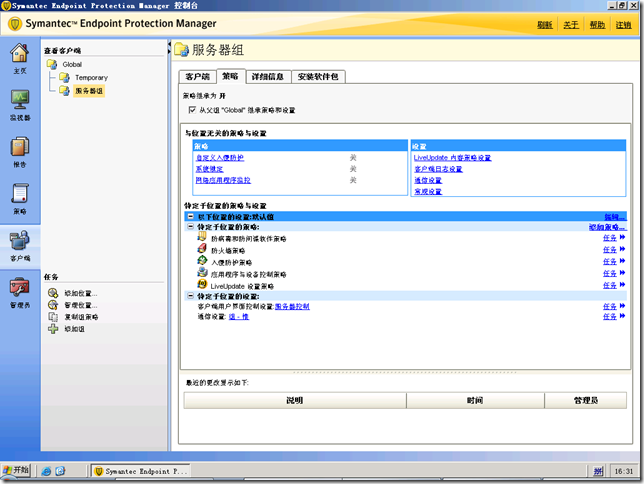Click the 刷新 (Refresh) header link
This screenshot has width=644, height=484.
545,25
